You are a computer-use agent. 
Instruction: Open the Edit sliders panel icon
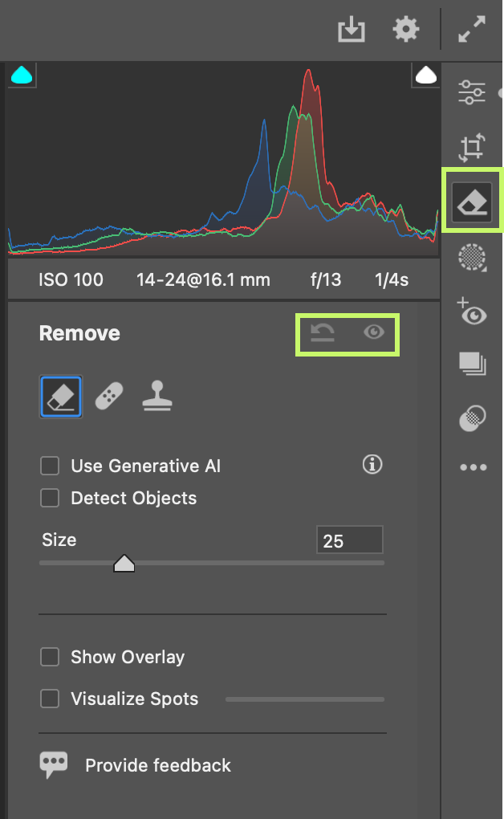tap(472, 92)
